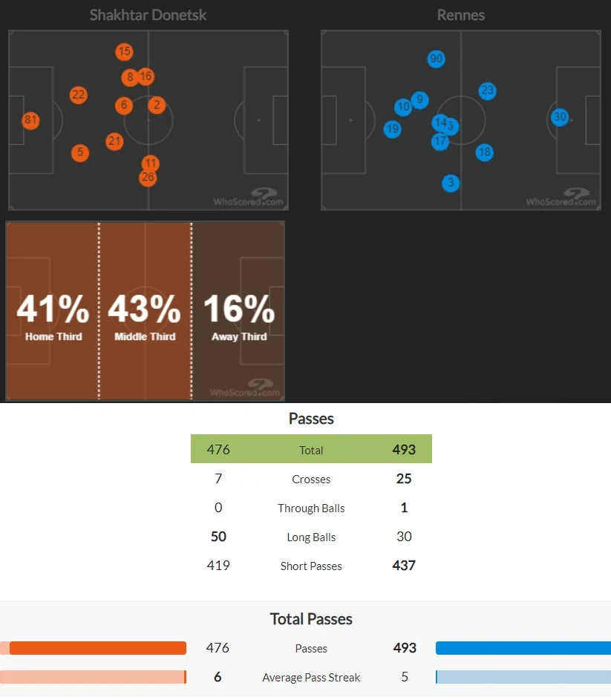Select the 43% Middle Third zone

pyautogui.click(x=145, y=312)
